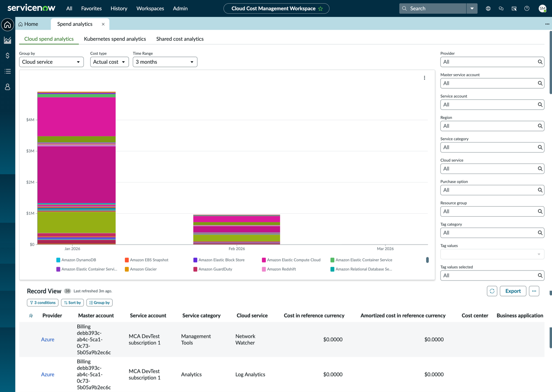Open the Favorites menu
The height and width of the screenshot is (392, 552).
[x=91, y=9]
